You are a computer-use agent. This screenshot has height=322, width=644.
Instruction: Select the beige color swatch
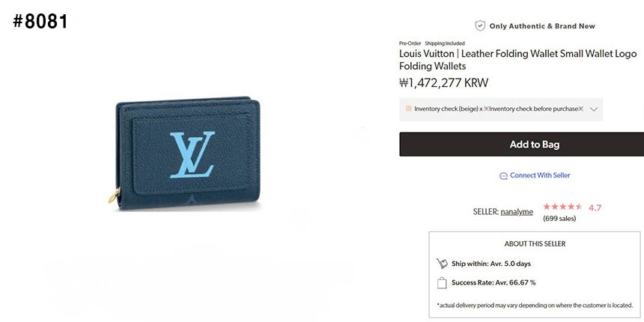click(x=409, y=109)
